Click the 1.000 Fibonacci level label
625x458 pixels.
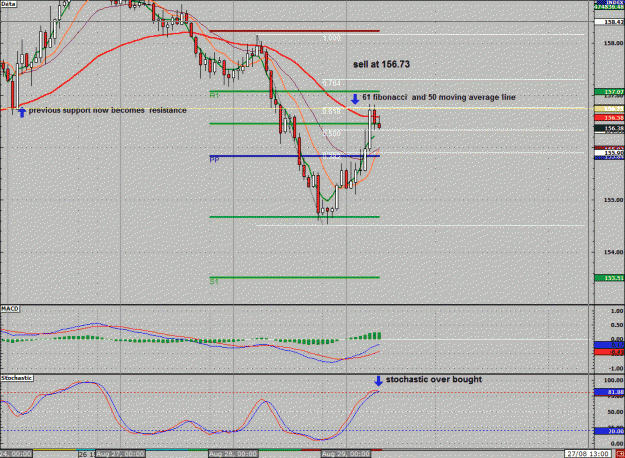(x=332, y=38)
